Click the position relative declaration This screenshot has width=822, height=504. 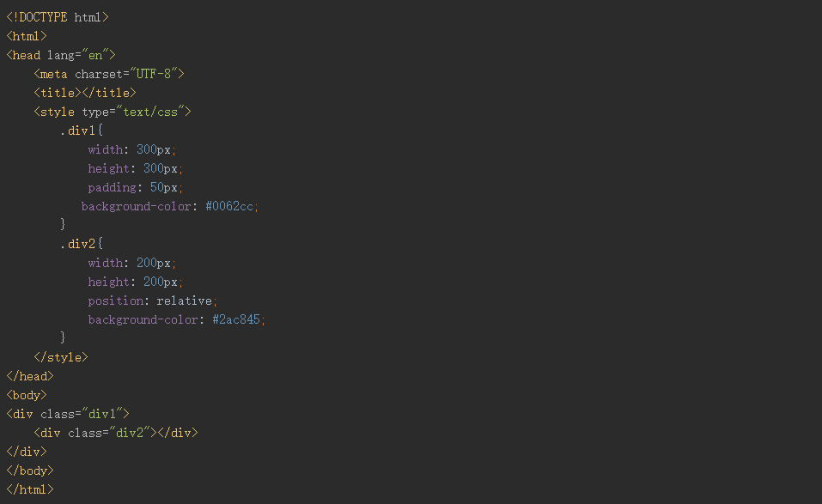click(x=152, y=301)
